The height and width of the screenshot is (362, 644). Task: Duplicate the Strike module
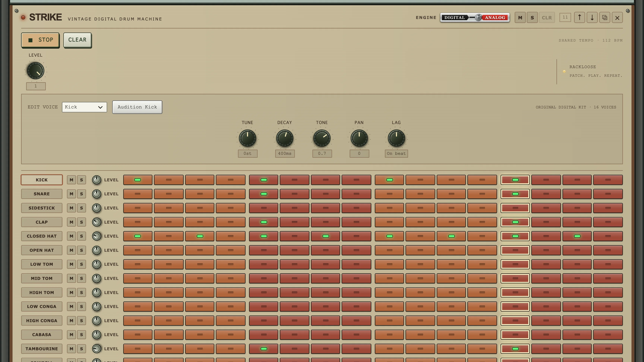604,18
